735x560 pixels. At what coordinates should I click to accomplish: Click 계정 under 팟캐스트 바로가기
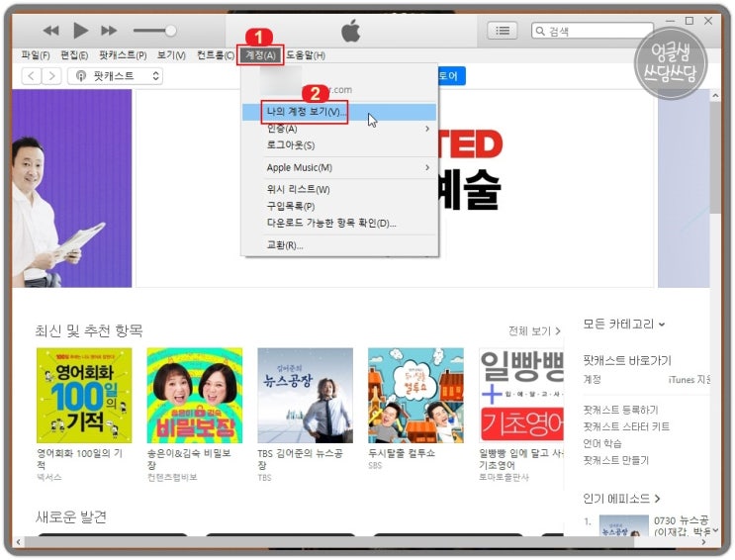pos(592,379)
